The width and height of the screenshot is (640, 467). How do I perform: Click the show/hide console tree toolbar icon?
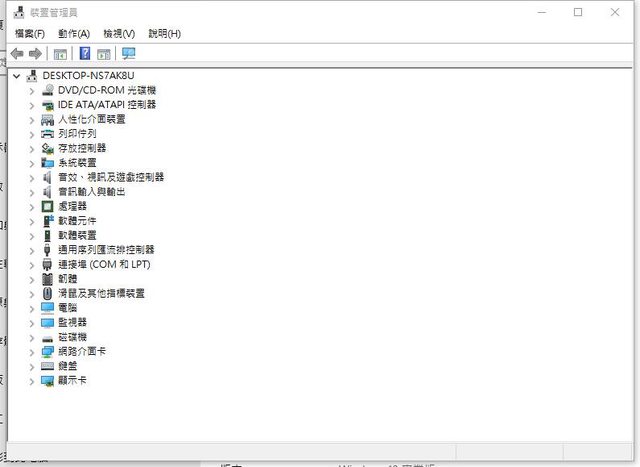pyautogui.click(x=60, y=53)
